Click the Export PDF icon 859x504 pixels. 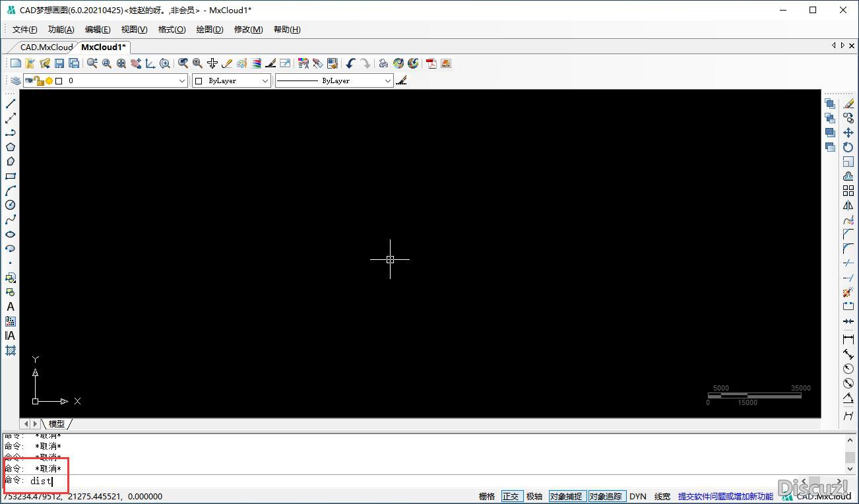(431, 63)
